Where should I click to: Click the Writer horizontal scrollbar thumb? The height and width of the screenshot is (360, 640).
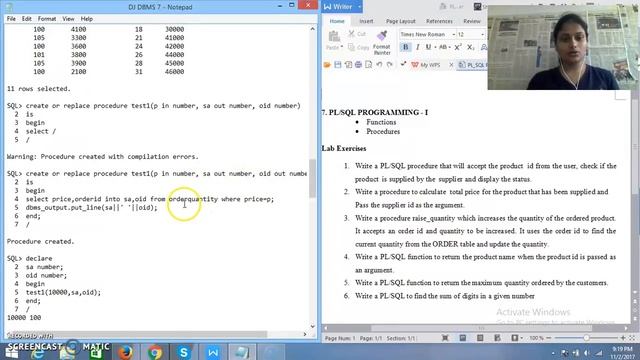click(482, 328)
